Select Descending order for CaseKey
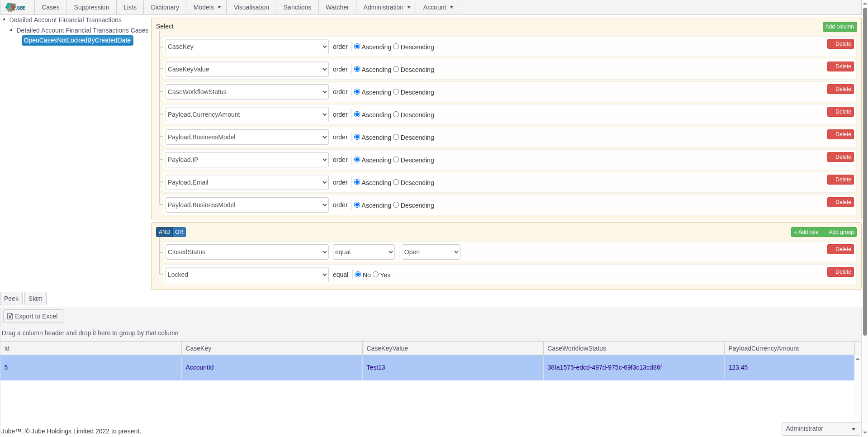This screenshot has width=868, height=437. coord(396,46)
